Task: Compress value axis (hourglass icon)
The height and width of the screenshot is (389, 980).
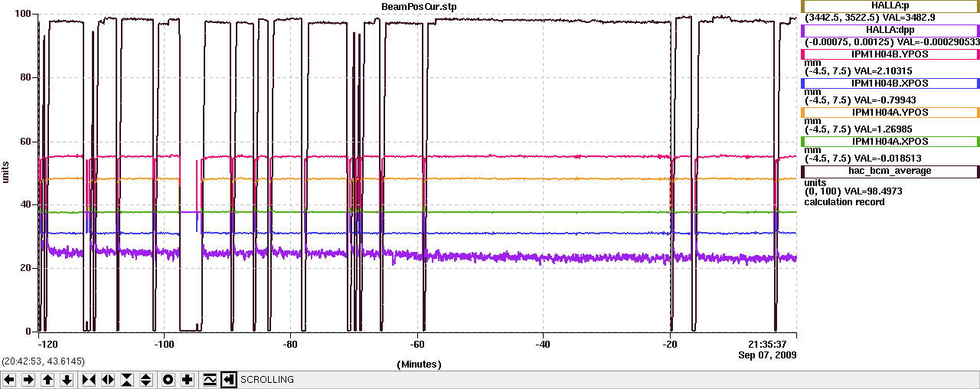Action: click(127, 380)
